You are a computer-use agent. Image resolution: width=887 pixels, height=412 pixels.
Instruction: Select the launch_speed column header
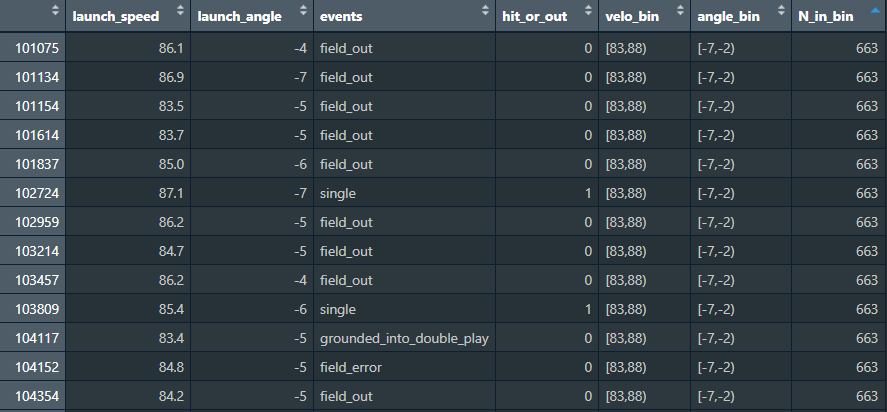tap(115, 17)
